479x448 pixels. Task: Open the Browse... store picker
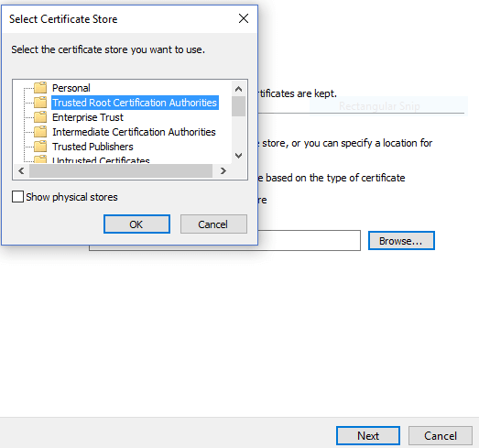[x=401, y=241]
